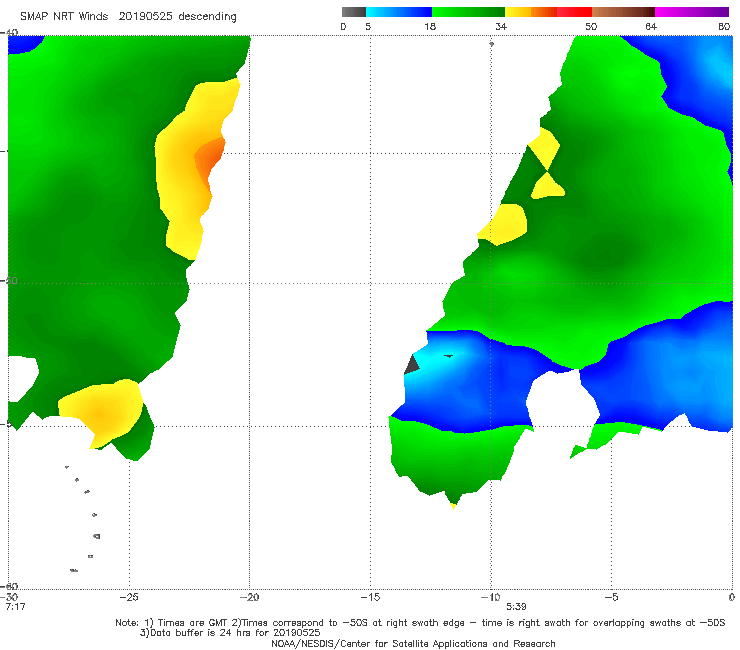Click the longitude axis label '-30'
Screen dimensions: 740x650
pyautogui.click(x=11, y=597)
